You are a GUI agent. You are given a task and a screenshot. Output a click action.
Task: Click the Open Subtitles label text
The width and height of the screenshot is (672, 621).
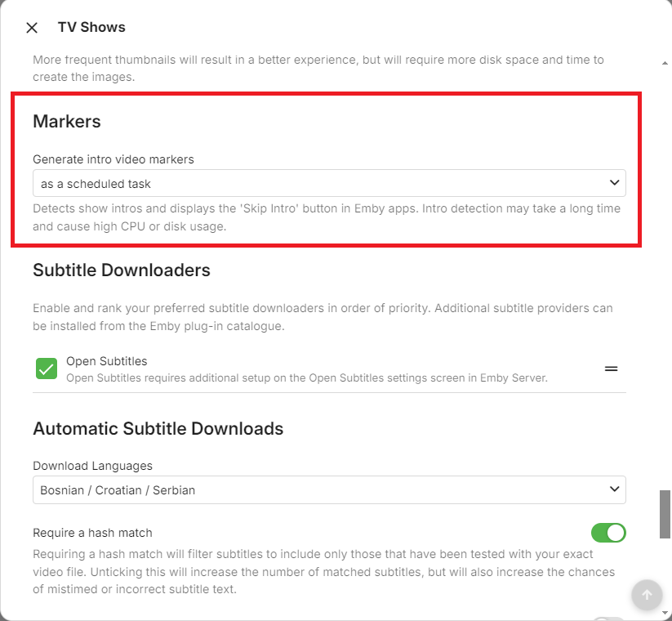[106, 361]
